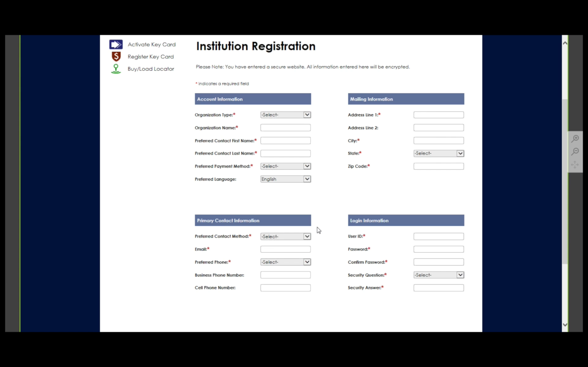
Task: Click the scroll down arrow icon
Action: coord(565,325)
